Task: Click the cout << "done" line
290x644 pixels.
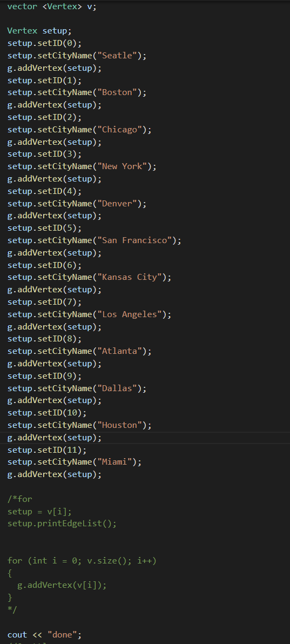Action: 44,635
